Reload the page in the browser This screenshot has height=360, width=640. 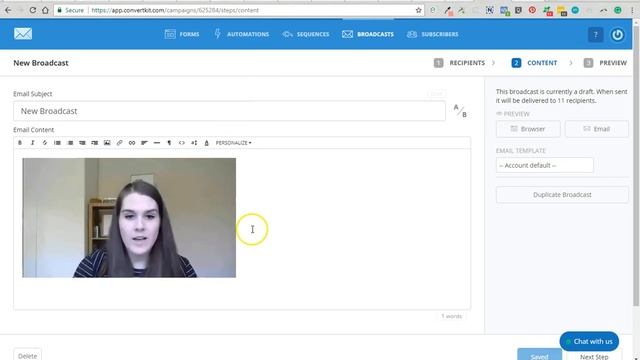point(33,10)
